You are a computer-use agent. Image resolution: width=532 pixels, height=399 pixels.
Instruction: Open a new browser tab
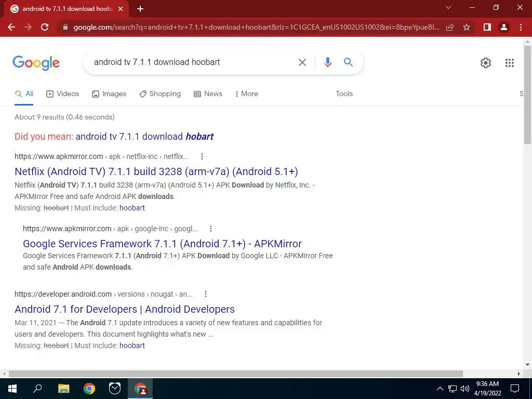click(x=140, y=9)
